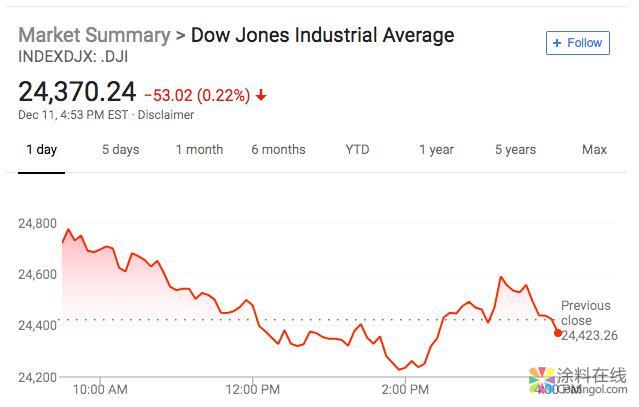Click the red end-of-line dot on chart
The image size is (639, 407).
click(557, 332)
